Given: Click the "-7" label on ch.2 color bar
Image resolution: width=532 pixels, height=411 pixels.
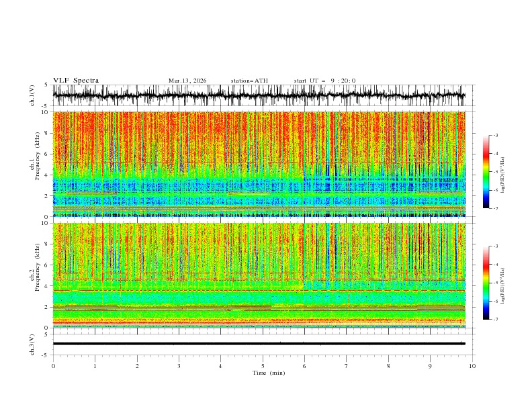Looking at the screenshot, I should (x=496, y=320).
